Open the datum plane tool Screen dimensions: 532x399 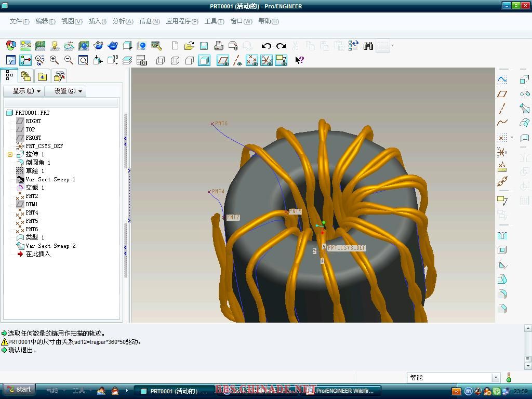point(502,94)
